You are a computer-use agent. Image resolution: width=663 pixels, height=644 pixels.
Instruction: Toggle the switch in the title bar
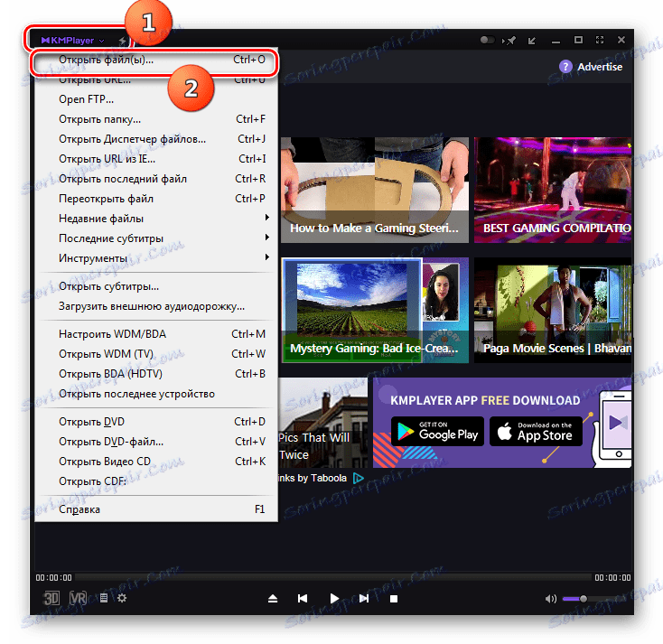coord(487,40)
